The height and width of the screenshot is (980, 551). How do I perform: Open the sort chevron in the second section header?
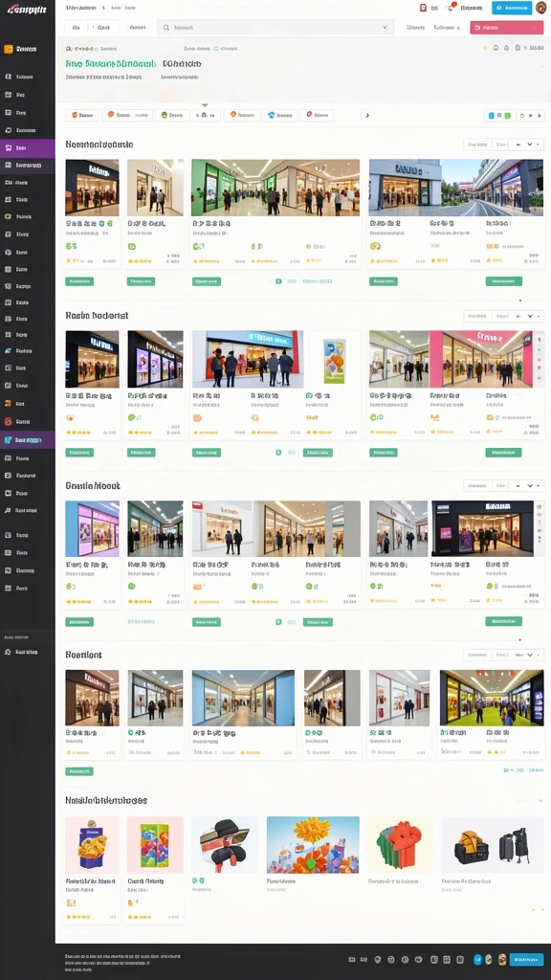tap(530, 316)
